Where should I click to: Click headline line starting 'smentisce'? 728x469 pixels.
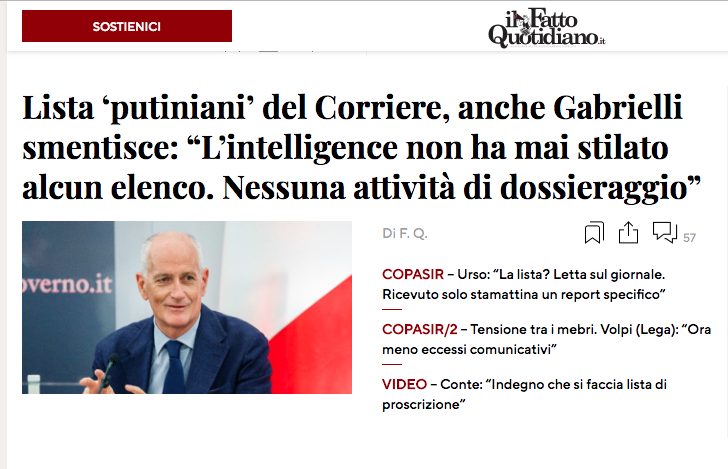click(x=345, y=147)
